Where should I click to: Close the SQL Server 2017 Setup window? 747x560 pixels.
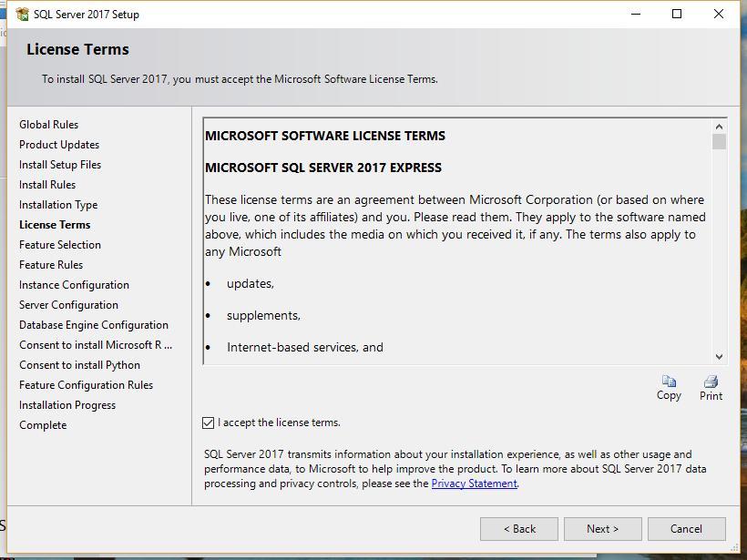pos(719,14)
